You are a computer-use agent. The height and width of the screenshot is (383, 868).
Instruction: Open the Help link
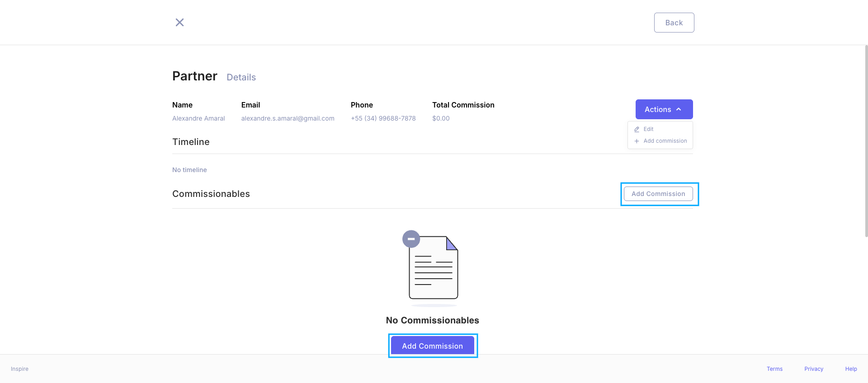[x=851, y=369]
